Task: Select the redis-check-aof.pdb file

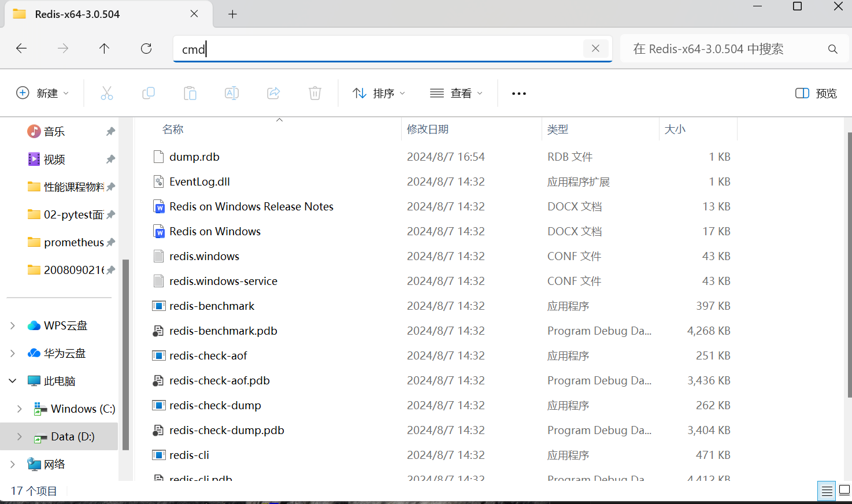Action: point(220,380)
